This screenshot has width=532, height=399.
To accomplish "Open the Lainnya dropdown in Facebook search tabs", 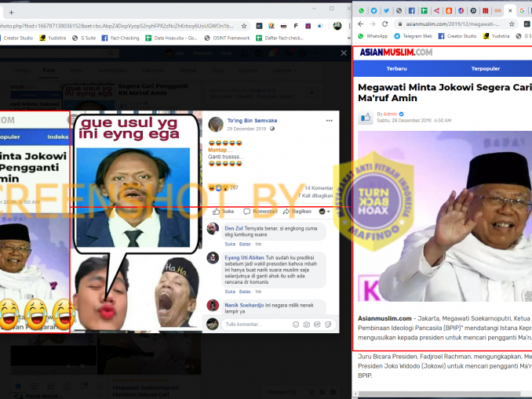I will [x=283, y=71].
